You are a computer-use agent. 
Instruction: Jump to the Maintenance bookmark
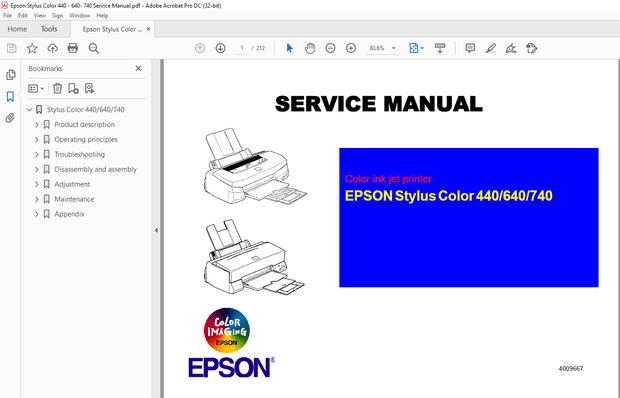click(x=74, y=199)
